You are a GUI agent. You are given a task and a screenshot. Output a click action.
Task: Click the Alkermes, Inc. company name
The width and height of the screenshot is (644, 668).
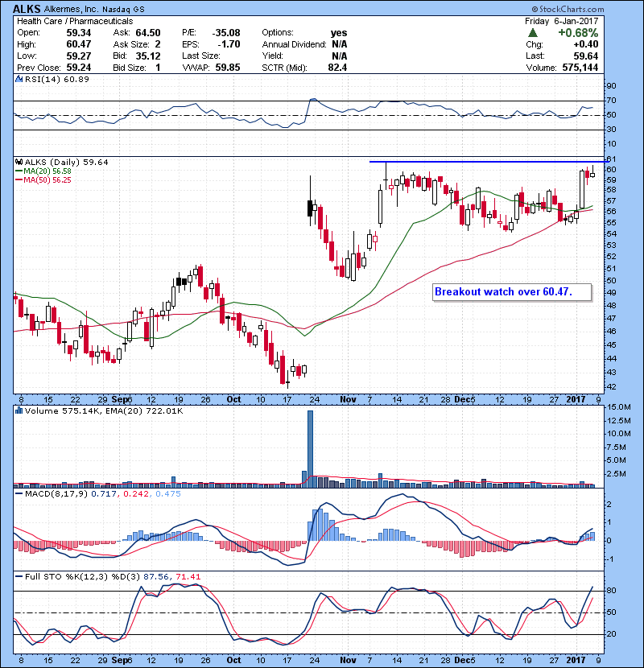[x=71, y=9]
